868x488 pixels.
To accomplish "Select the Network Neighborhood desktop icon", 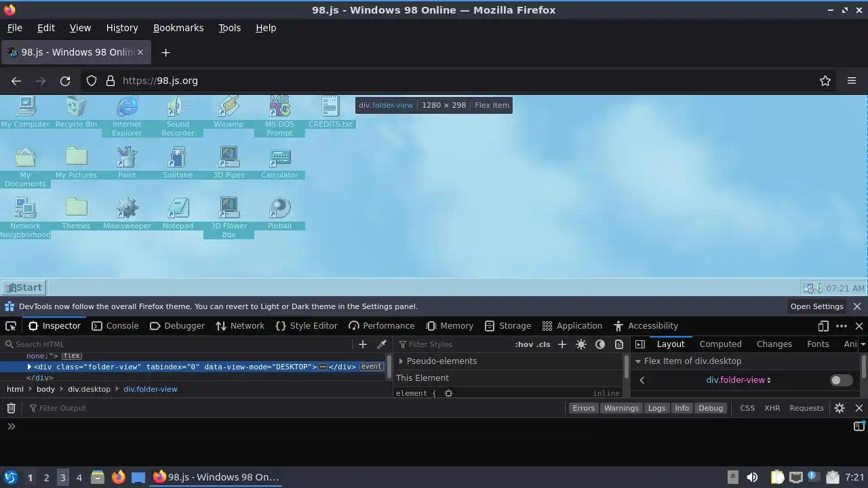I will [x=25, y=218].
